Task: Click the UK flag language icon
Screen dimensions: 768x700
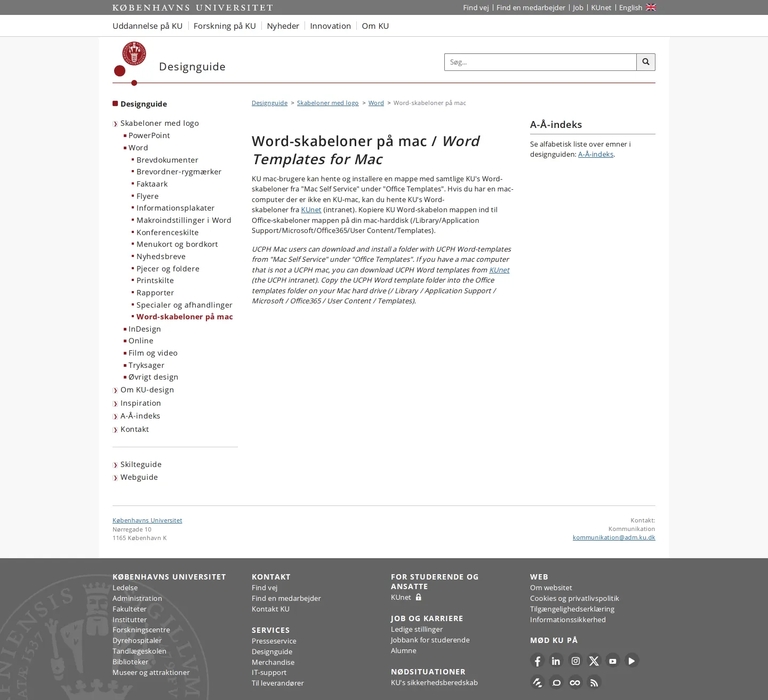Action: pos(651,7)
